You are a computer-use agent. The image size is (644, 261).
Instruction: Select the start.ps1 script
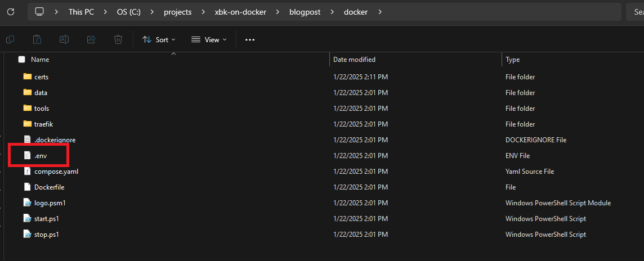pos(46,218)
